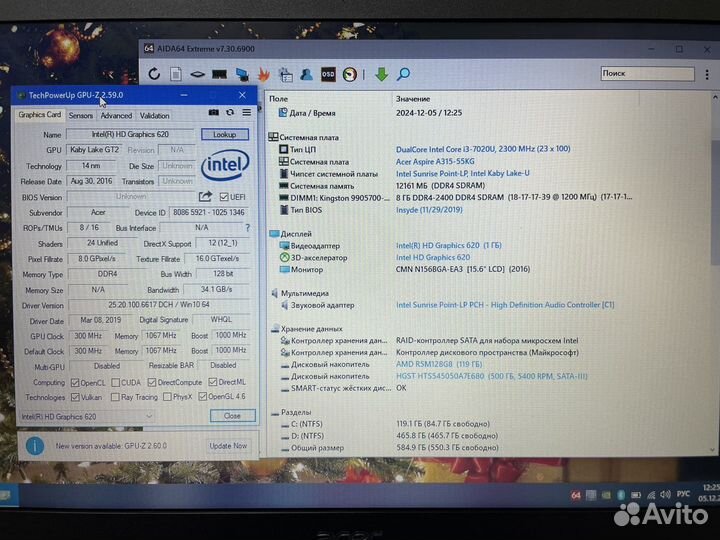Click the volume speaker tray icon

coord(665,495)
